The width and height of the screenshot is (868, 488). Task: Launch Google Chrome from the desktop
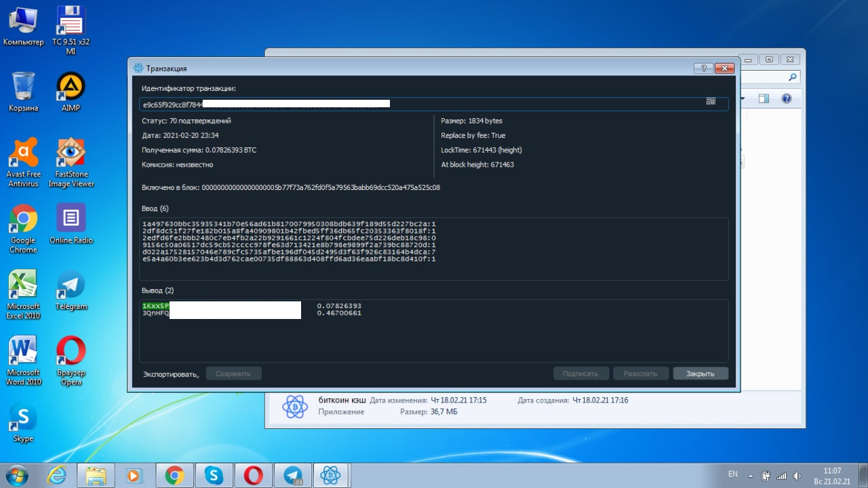23,229
